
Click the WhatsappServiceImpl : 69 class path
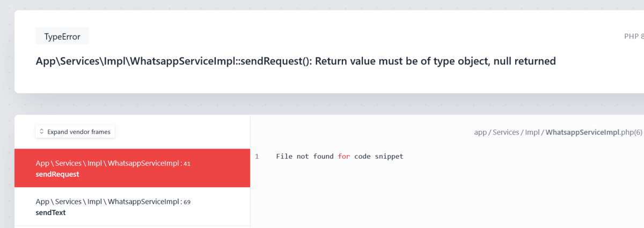point(113,202)
